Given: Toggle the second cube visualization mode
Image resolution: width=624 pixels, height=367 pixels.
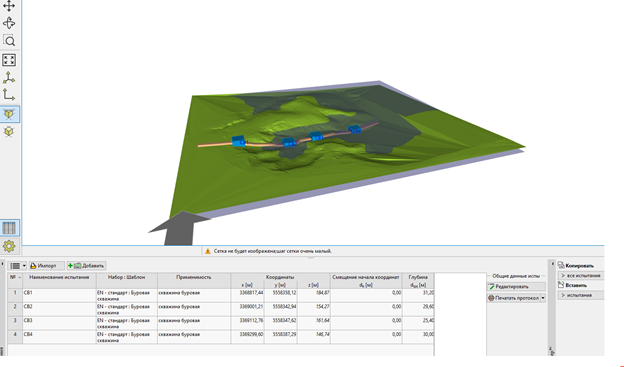Looking at the screenshot, I should coord(9,131).
